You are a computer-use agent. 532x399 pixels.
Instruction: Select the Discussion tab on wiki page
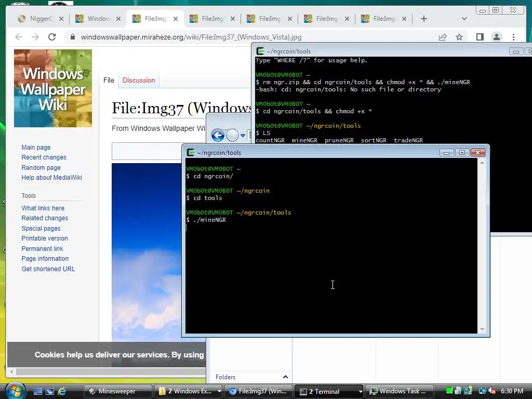click(x=139, y=80)
